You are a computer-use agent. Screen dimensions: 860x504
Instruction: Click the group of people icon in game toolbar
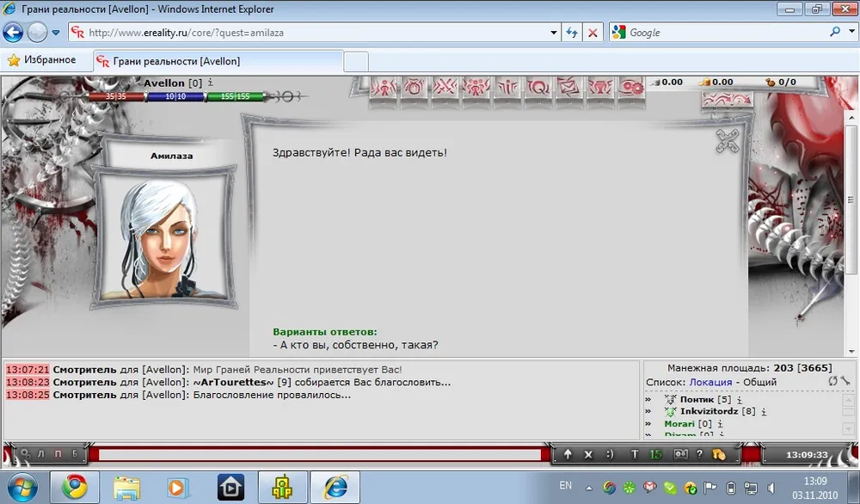(476, 86)
